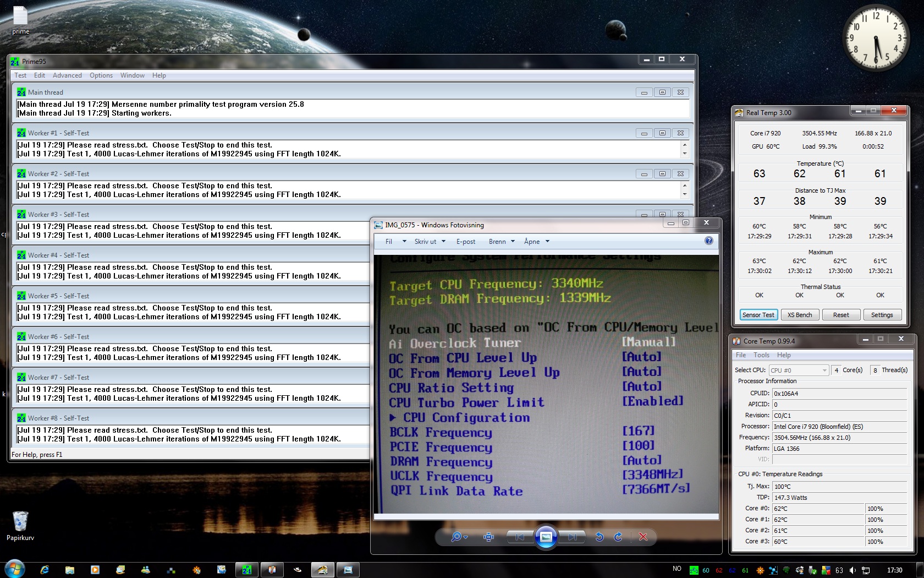Switch to Core Temp taskbar button
The image size is (924, 578).
pos(272,570)
